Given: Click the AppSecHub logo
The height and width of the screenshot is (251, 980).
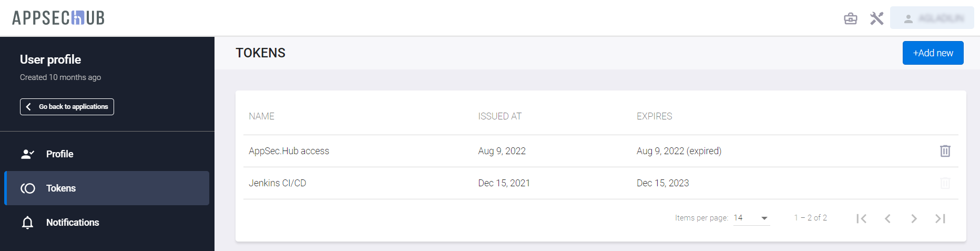Looking at the screenshot, I should [x=58, y=18].
